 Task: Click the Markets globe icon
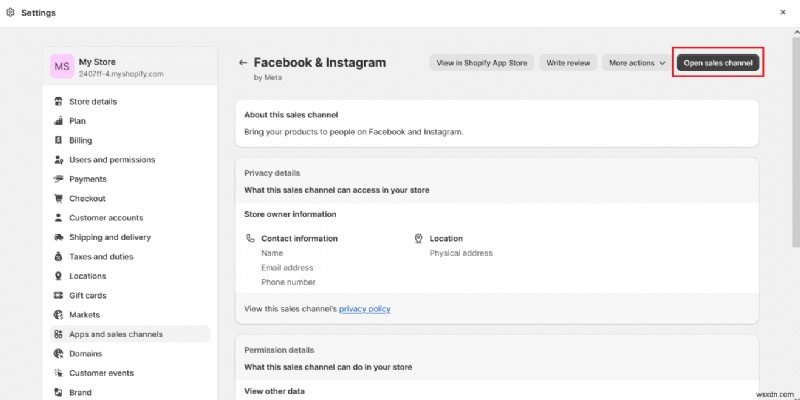coord(58,315)
